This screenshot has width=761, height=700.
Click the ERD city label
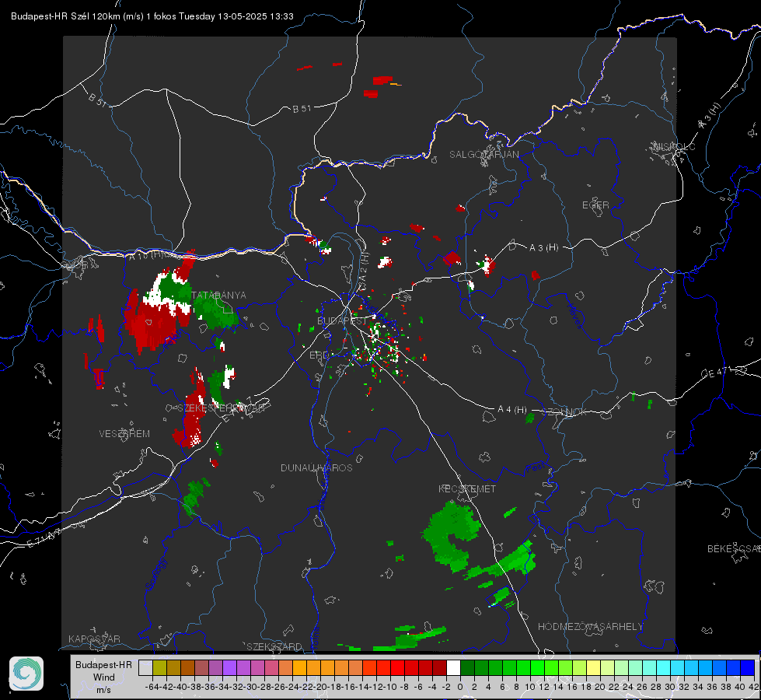pos(319,355)
